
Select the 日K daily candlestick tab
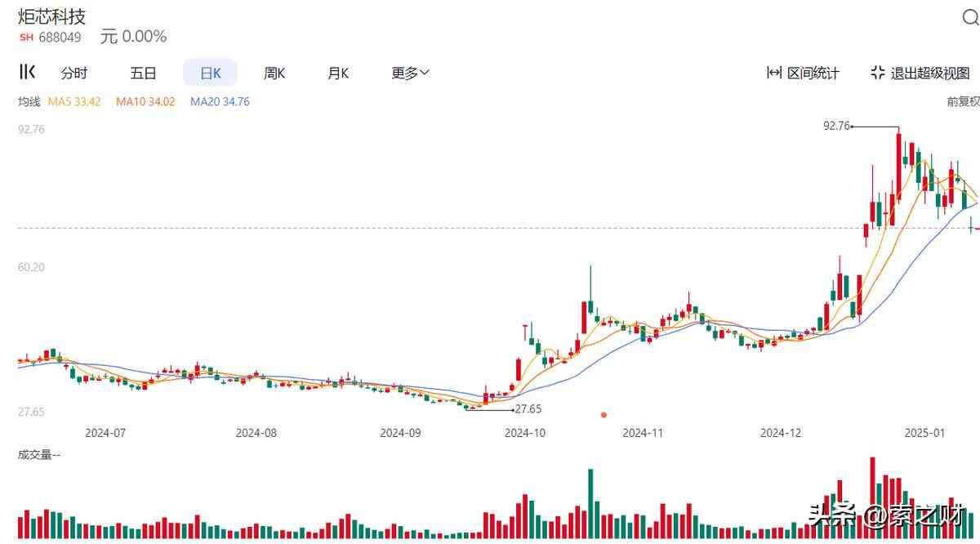tap(210, 73)
